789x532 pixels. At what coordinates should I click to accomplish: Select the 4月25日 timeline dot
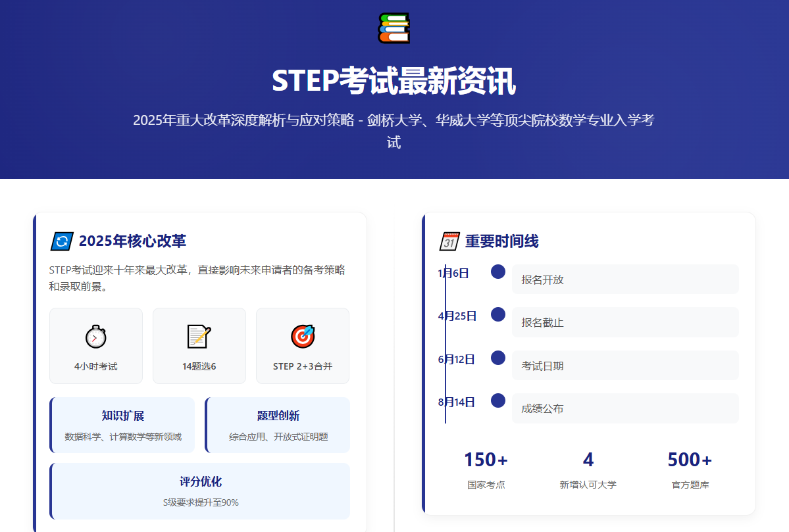[x=498, y=314]
